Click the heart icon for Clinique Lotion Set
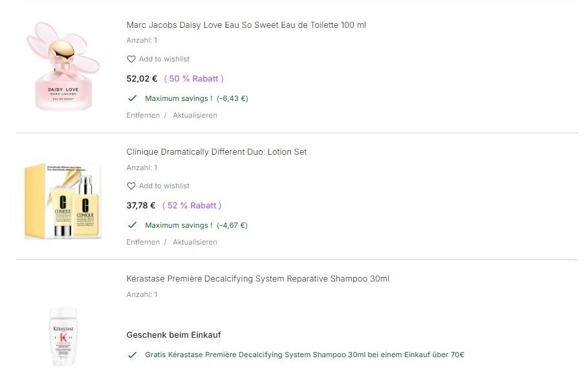The width and height of the screenshot is (588, 374). pyautogui.click(x=131, y=186)
